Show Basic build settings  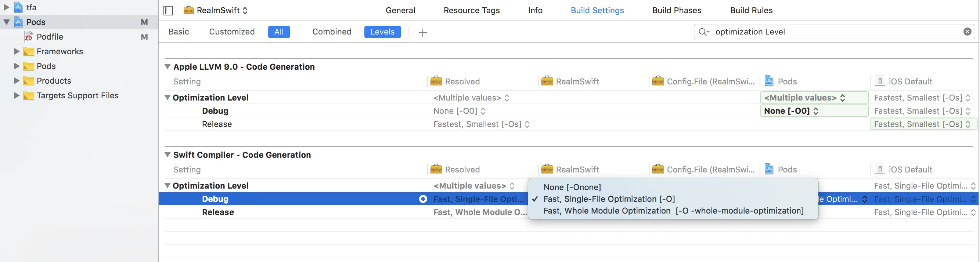(x=179, y=32)
